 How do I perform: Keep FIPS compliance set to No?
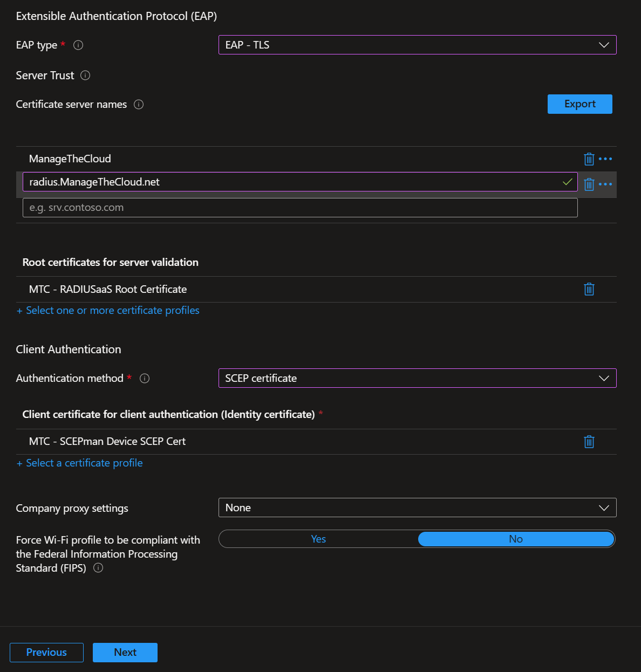tap(515, 539)
